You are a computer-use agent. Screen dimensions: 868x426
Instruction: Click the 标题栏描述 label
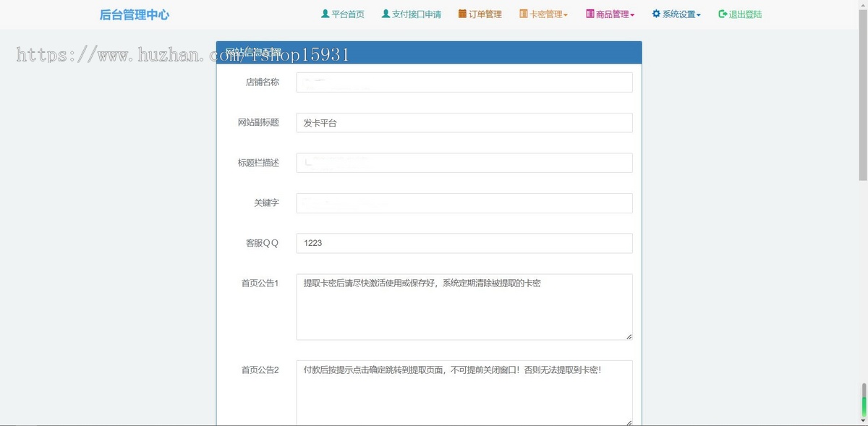coord(258,163)
